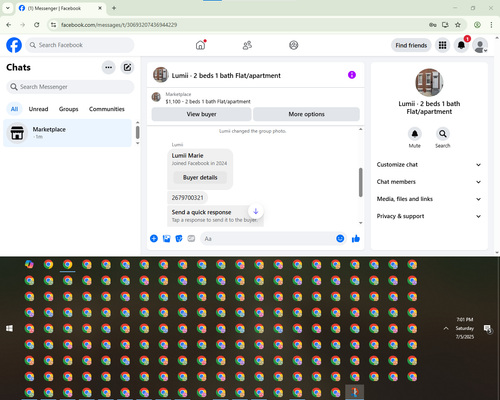This screenshot has width=500, height=400.
Task: Open Chrome three-dot menu
Action: (491, 25)
